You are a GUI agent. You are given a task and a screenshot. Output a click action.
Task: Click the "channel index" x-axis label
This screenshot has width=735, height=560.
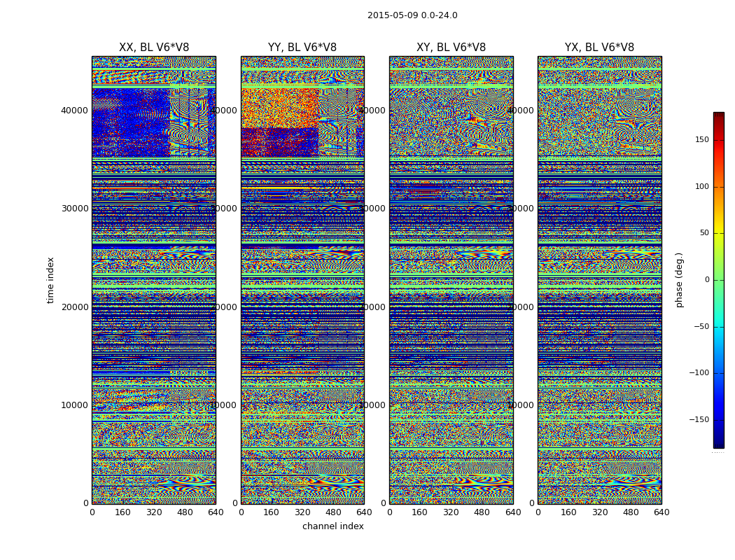333,526
